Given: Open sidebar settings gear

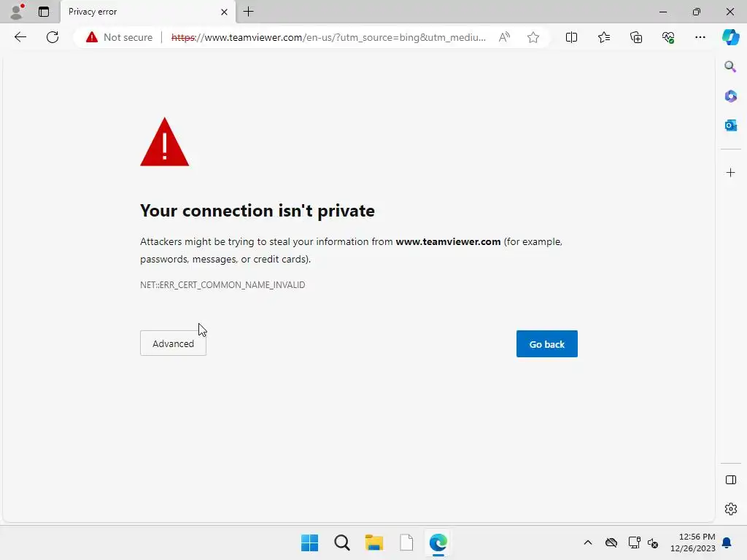Looking at the screenshot, I should point(730,509).
